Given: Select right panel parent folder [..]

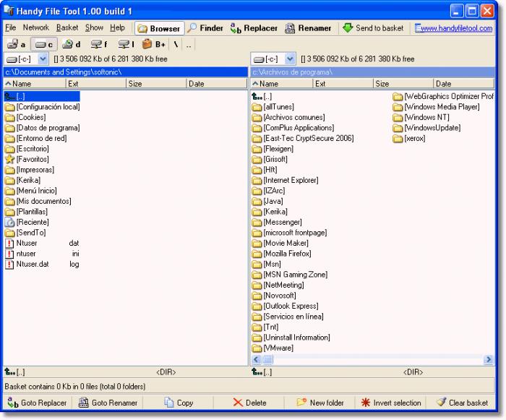Looking at the screenshot, I should pos(262,96).
